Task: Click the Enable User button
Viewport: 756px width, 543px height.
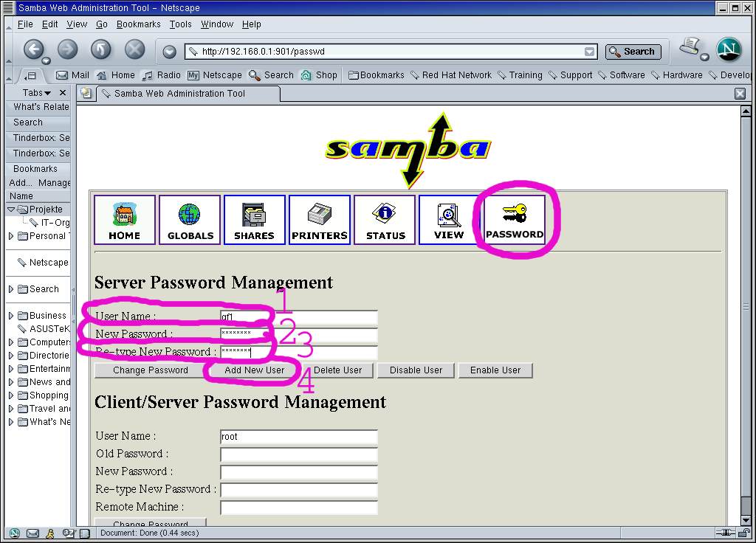Action: pos(495,370)
